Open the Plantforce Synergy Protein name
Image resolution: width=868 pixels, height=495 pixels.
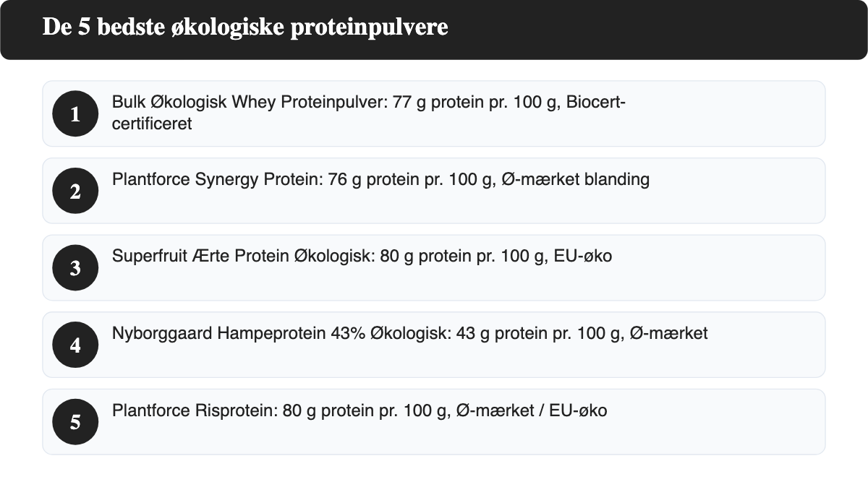[215, 180]
